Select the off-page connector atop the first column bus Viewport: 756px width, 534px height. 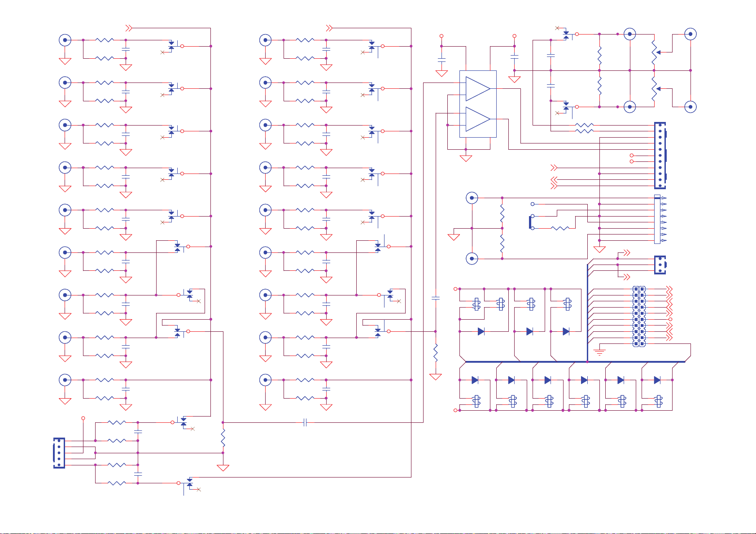(129, 28)
